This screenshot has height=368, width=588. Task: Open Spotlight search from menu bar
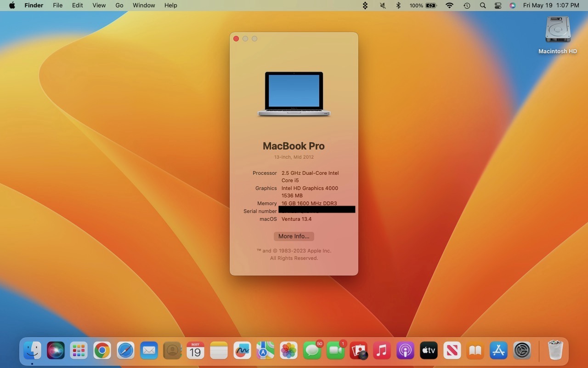click(482, 6)
